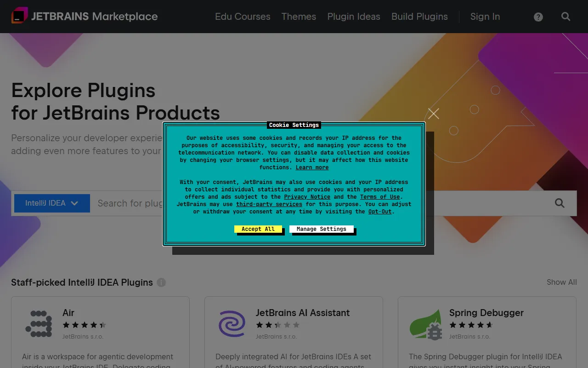The height and width of the screenshot is (368, 588).
Task: Click the info icon beside Staff-picked heading
Action: pyautogui.click(x=161, y=282)
